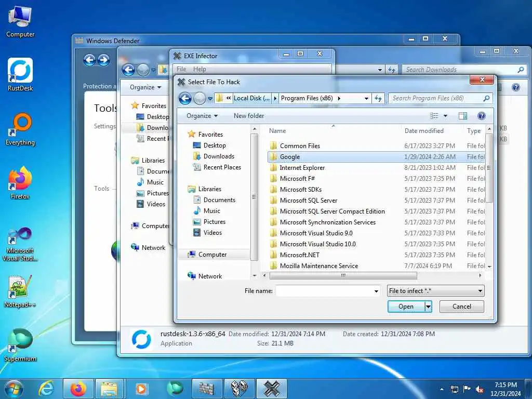This screenshot has width=532, height=399.
Task: Open the Action Center flag tray icon
Action: (x=467, y=389)
